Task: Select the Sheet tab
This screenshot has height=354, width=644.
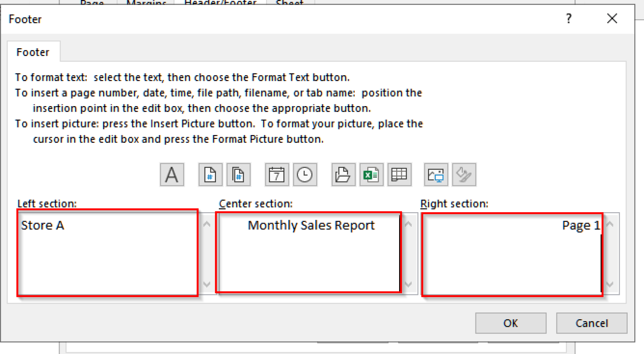Action: (x=289, y=3)
